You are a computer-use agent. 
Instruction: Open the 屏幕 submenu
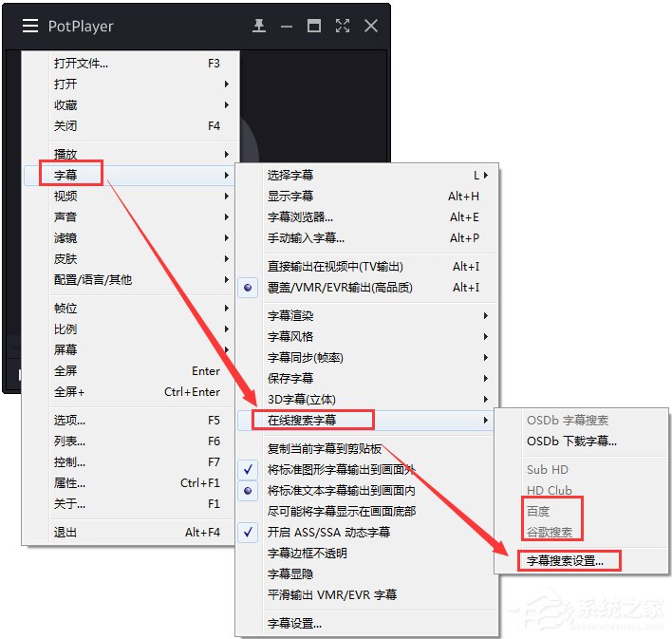tap(129, 350)
